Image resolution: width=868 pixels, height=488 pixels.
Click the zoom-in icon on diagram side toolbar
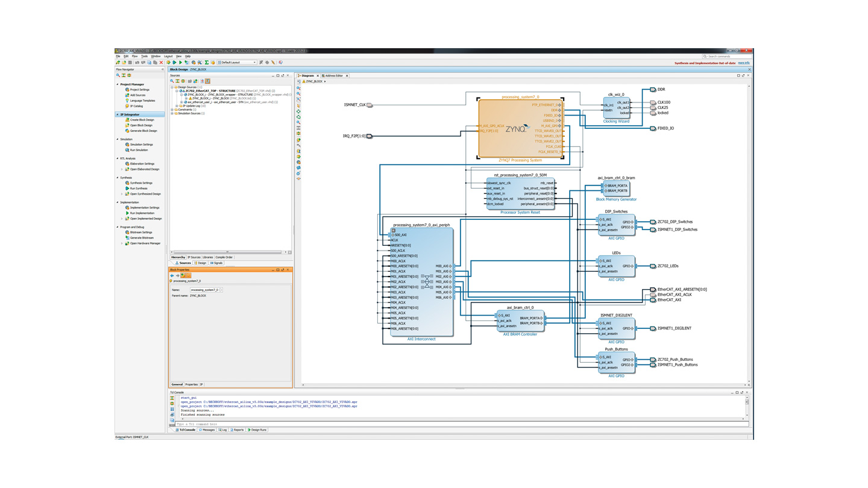(x=298, y=88)
